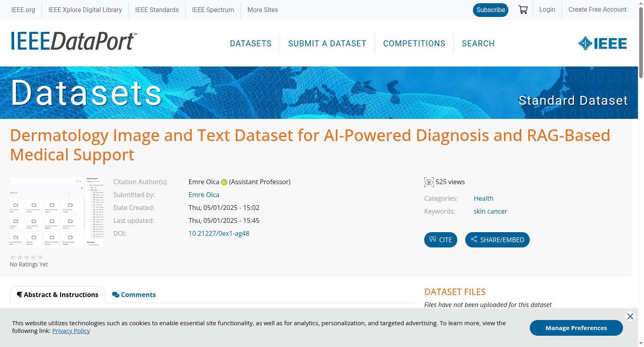Click the IEEE DataPort logo

(x=74, y=41)
